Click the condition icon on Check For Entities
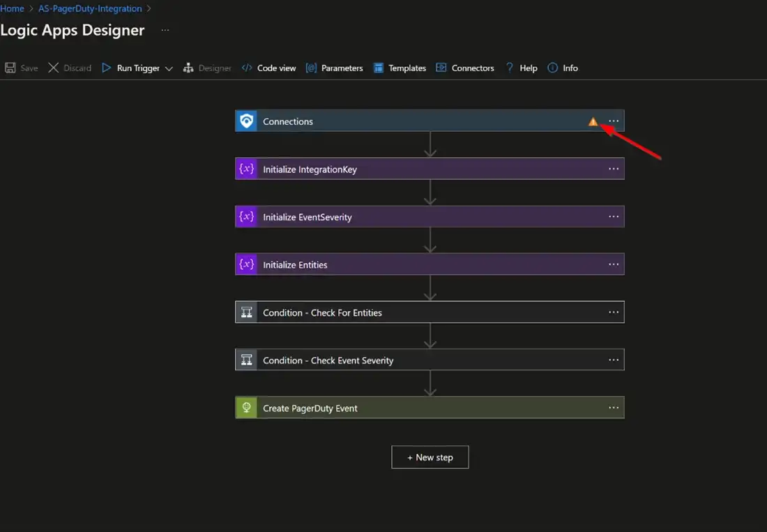This screenshot has width=767, height=532. (x=246, y=312)
